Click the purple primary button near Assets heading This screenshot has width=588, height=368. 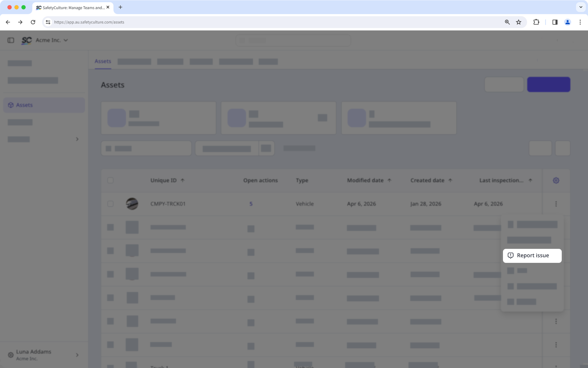click(548, 84)
